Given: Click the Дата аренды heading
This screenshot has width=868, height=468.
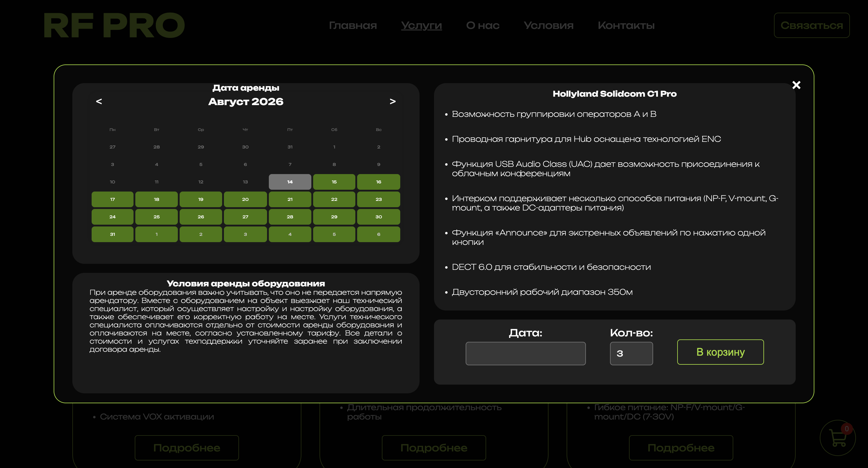Looking at the screenshot, I should (246, 88).
